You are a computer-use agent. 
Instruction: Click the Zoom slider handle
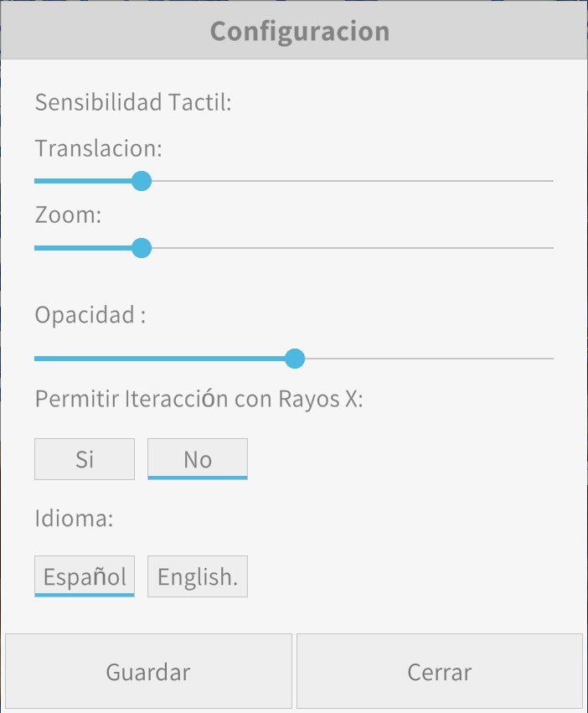142,248
